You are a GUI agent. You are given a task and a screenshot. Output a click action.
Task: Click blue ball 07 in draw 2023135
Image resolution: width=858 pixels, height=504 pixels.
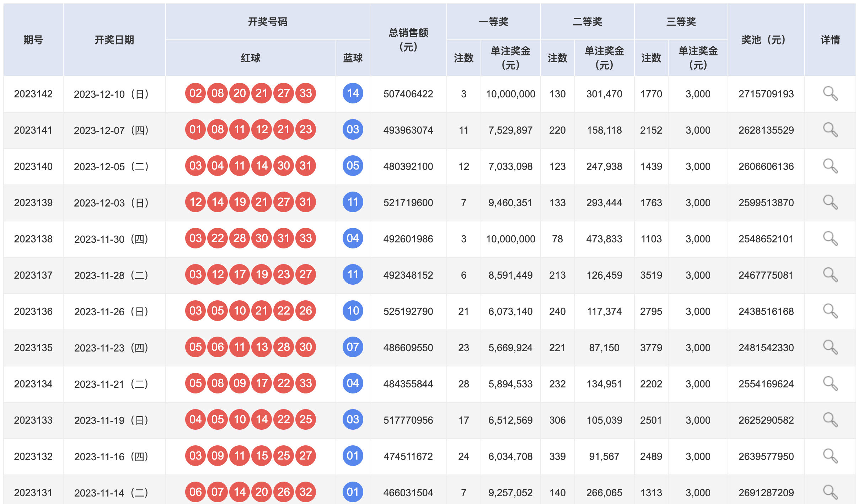point(353,347)
